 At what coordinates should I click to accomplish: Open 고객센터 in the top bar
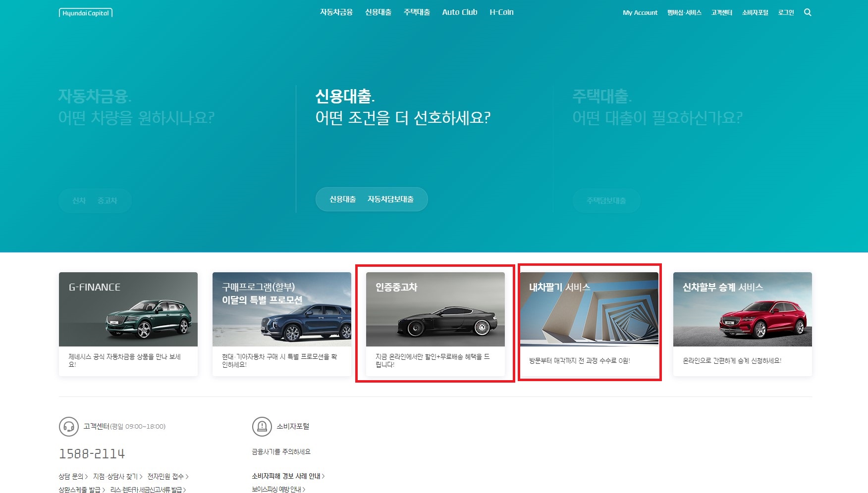coord(722,13)
